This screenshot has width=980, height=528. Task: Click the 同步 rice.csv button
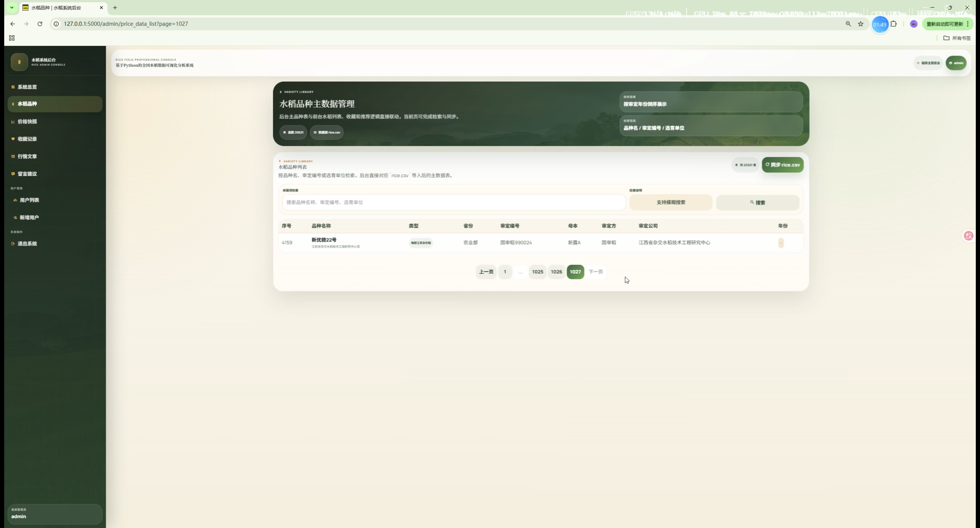[x=782, y=165]
